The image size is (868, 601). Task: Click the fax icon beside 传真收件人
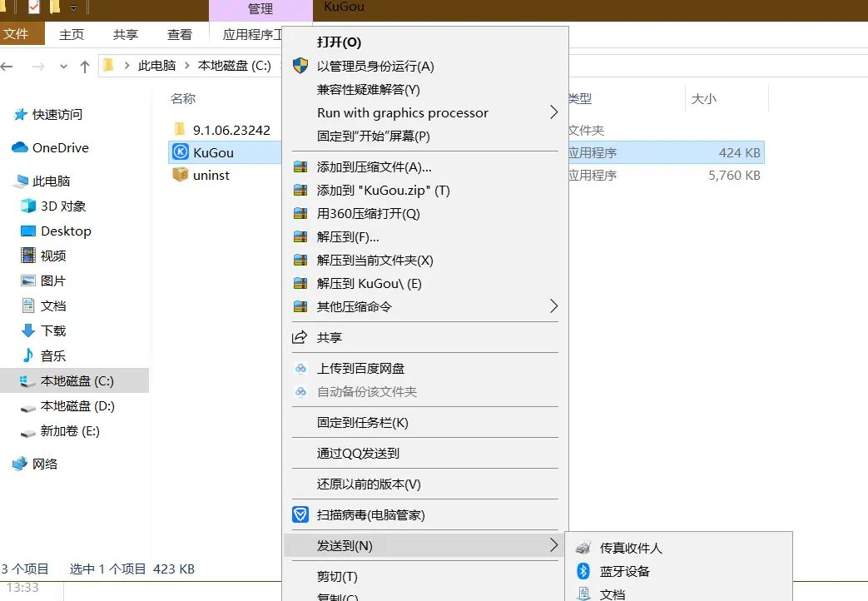tap(583, 548)
